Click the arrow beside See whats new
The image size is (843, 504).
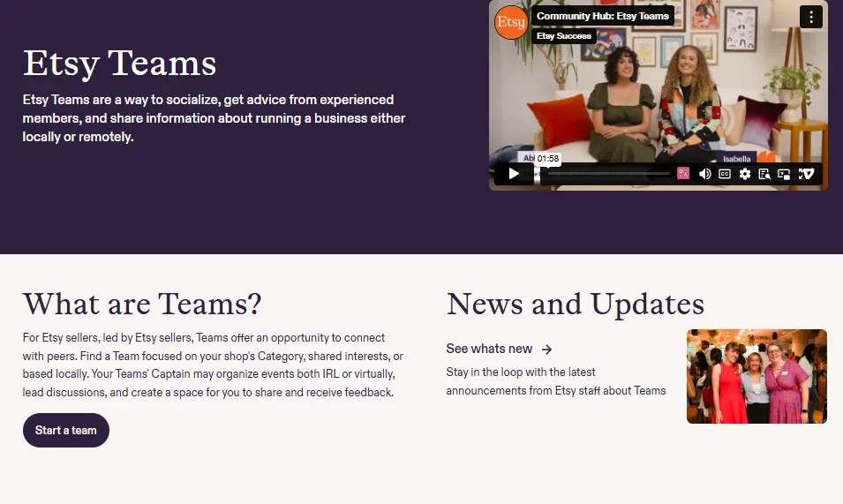[547, 350]
